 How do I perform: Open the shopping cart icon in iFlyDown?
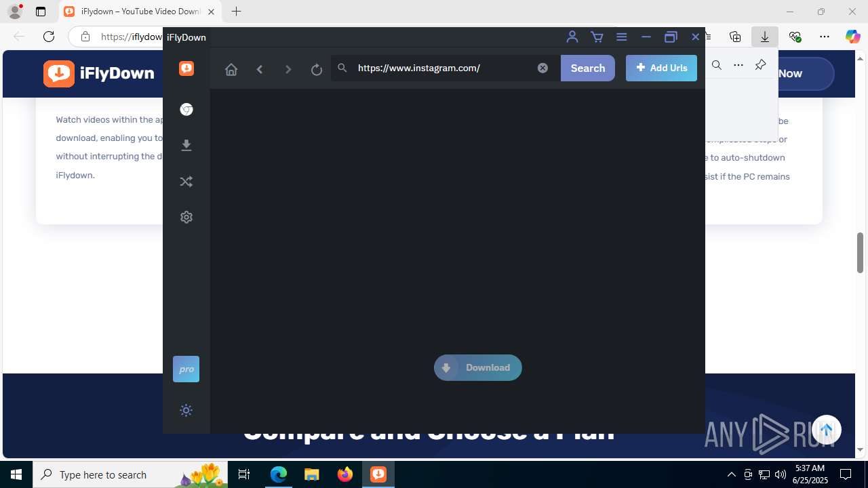tap(597, 37)
